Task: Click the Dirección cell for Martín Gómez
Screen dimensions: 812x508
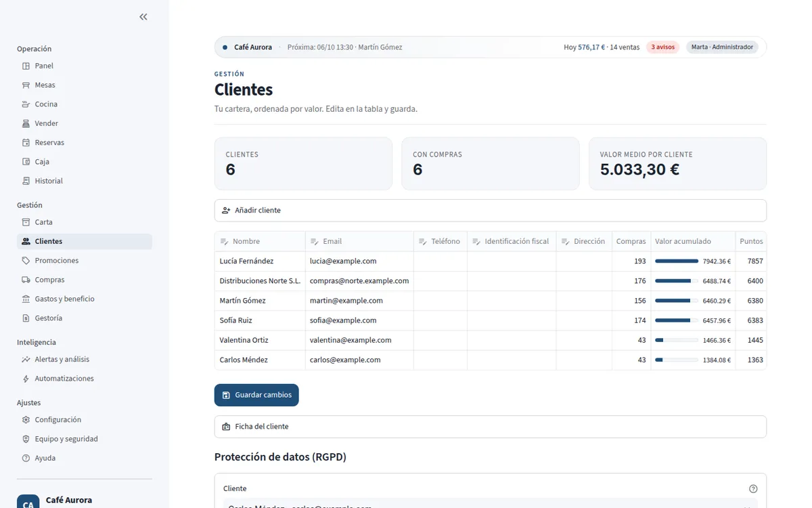Action: (584, 301)
